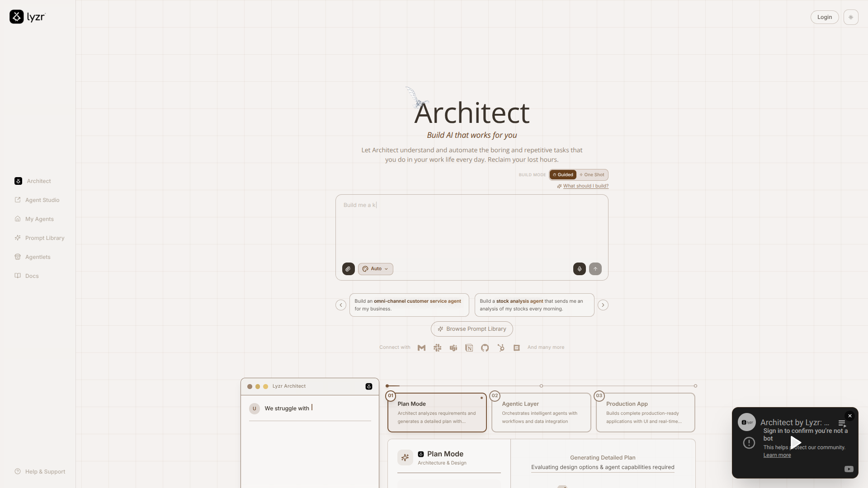Open the What should I build link

[585, 186]
